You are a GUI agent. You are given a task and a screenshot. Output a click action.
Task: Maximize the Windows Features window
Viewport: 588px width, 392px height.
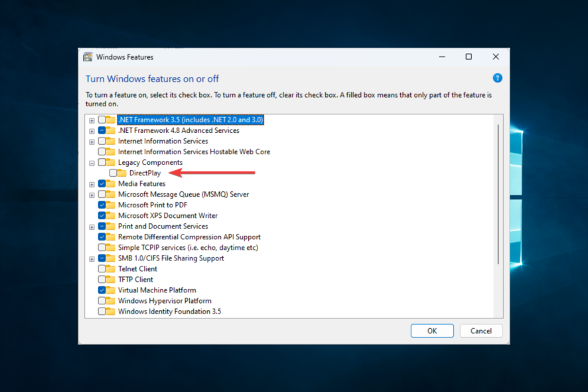(469, 56)
